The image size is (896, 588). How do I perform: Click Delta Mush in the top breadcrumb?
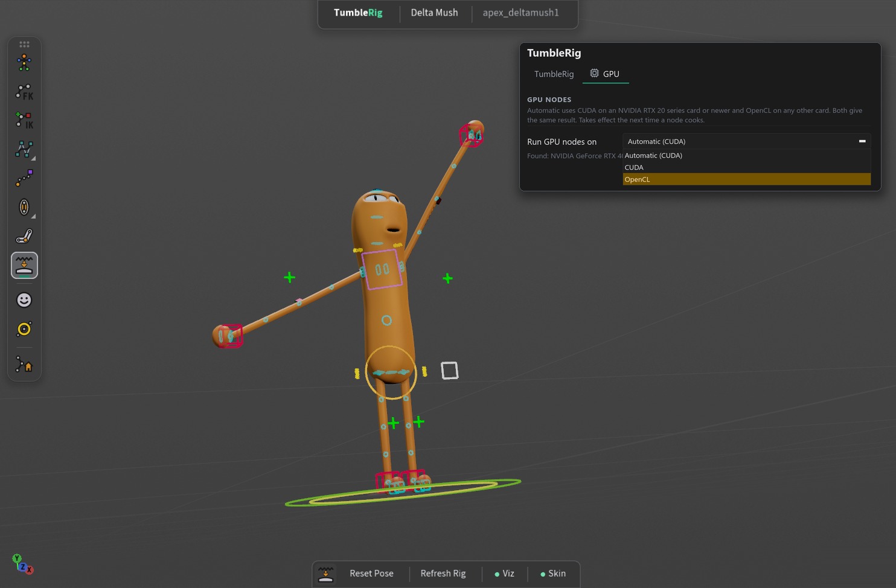(x=434, y=13)
